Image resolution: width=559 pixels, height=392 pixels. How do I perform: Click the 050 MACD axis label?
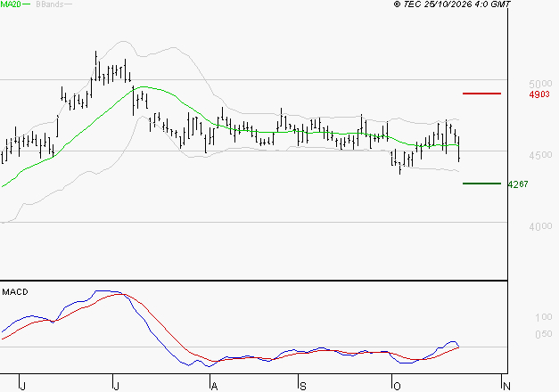[543, 334]
